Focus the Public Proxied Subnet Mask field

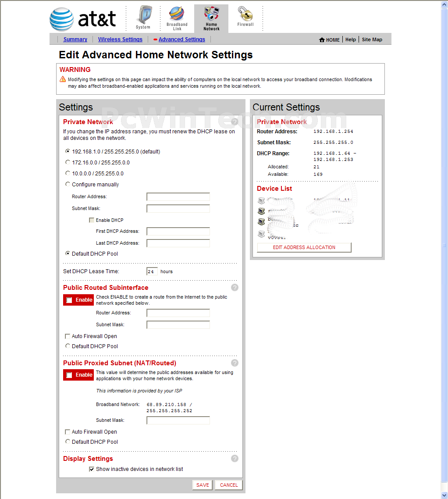tap(178, 421)
